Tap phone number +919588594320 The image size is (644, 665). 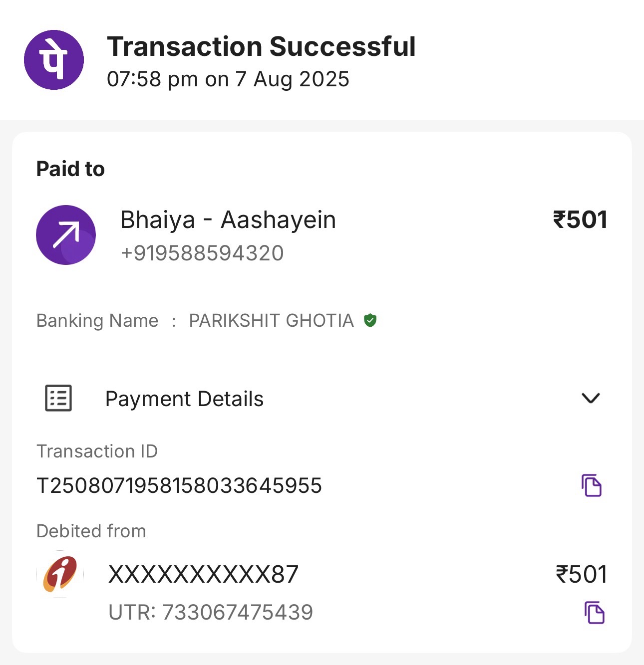[202, 253]
